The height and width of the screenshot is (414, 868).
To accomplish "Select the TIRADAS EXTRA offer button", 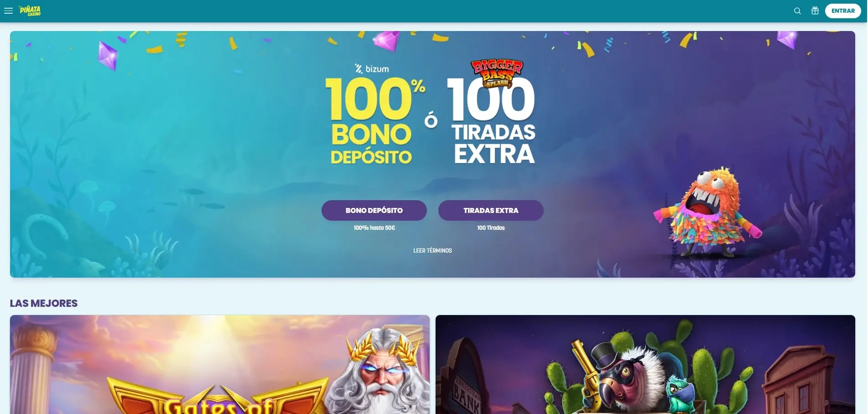I will (491, 210).
